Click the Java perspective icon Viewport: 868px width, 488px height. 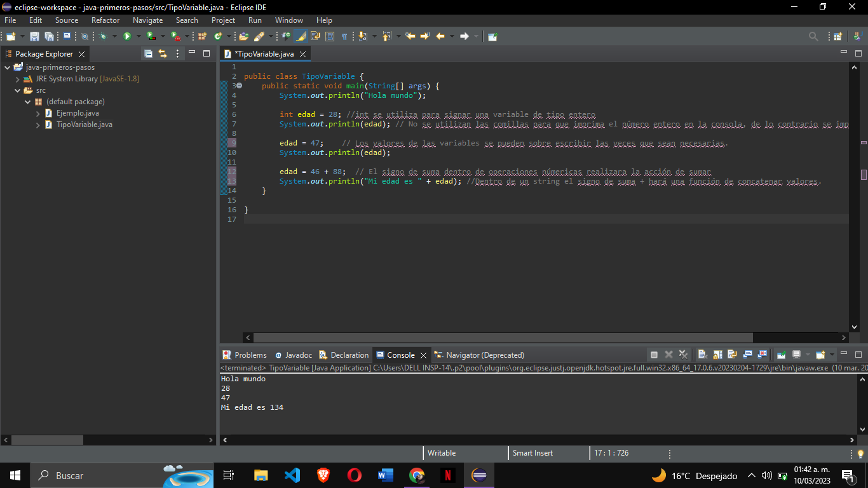[857, 36]
